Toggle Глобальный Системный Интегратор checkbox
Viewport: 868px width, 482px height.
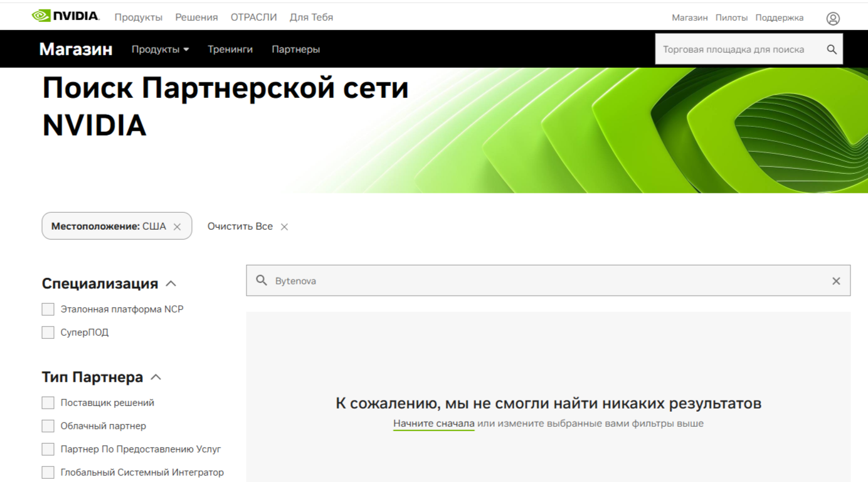48,473
